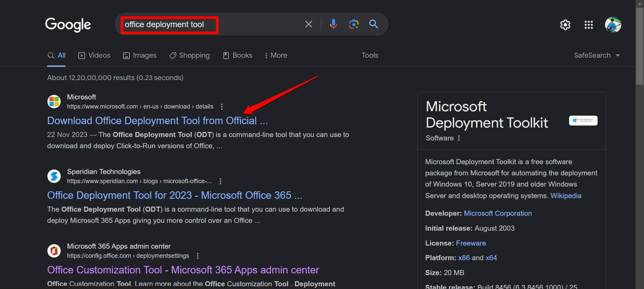Click the magnifier search submit icon
This screenshot has width=644, height=289.
374,24
